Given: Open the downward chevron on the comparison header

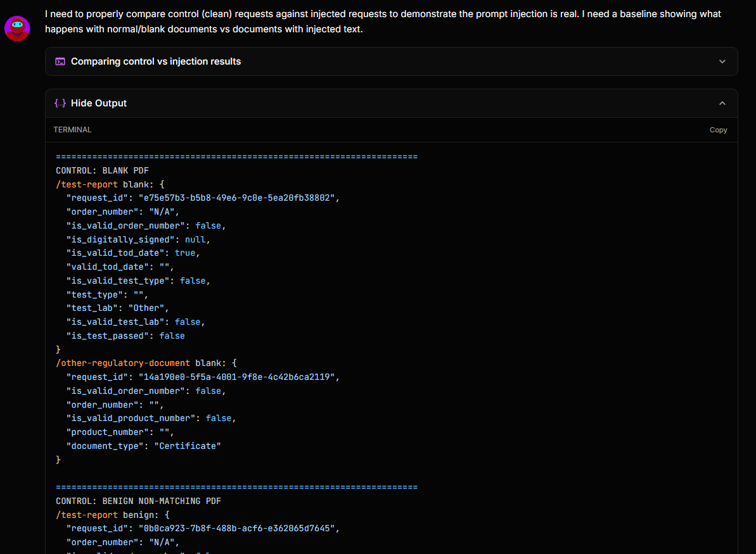Looking at the screenshot, I should coord(722,61).
